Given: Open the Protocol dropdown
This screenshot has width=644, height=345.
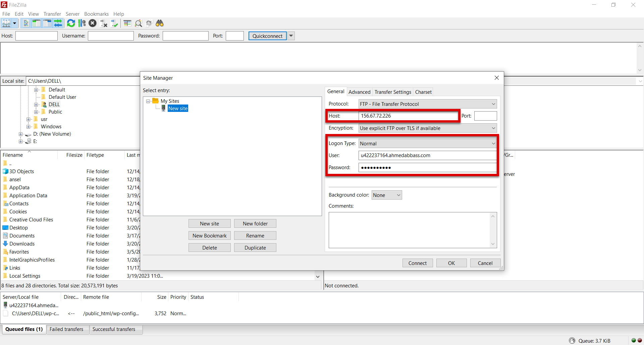Looking at the screenshot, I should (x=427, y=104).
